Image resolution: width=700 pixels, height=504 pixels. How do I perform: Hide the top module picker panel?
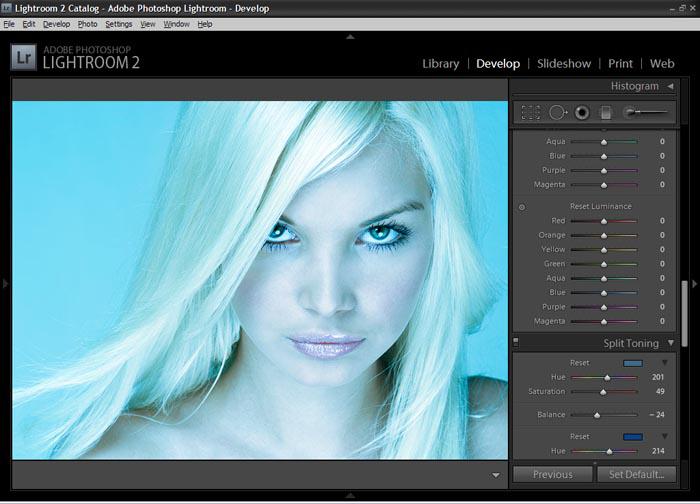point(350,37)
